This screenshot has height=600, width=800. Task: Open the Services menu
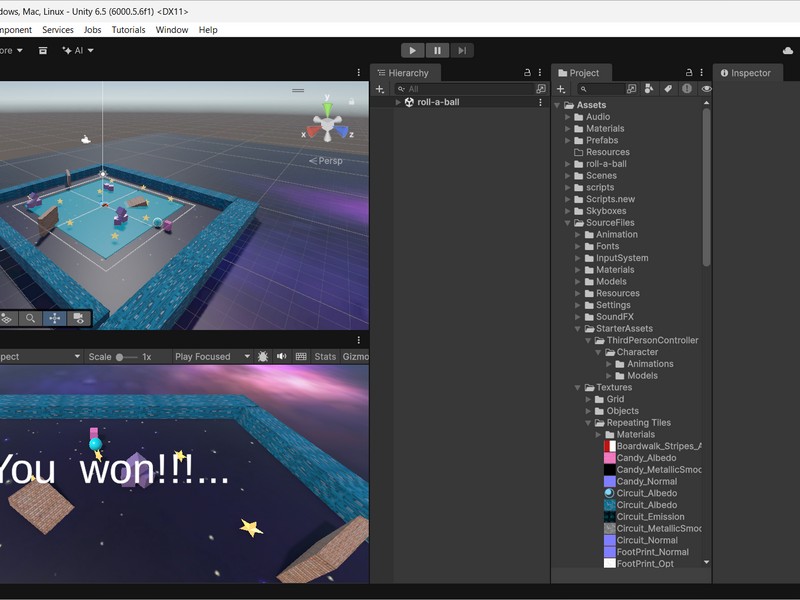[x=58, y=30]
